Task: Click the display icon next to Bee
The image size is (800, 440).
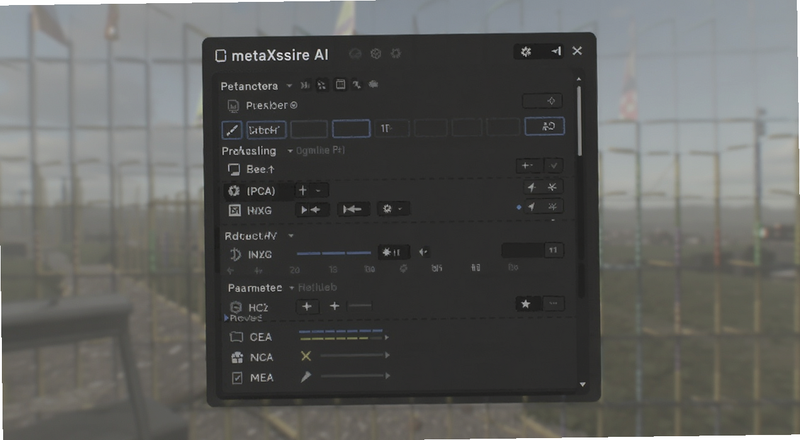Action: 234,169
